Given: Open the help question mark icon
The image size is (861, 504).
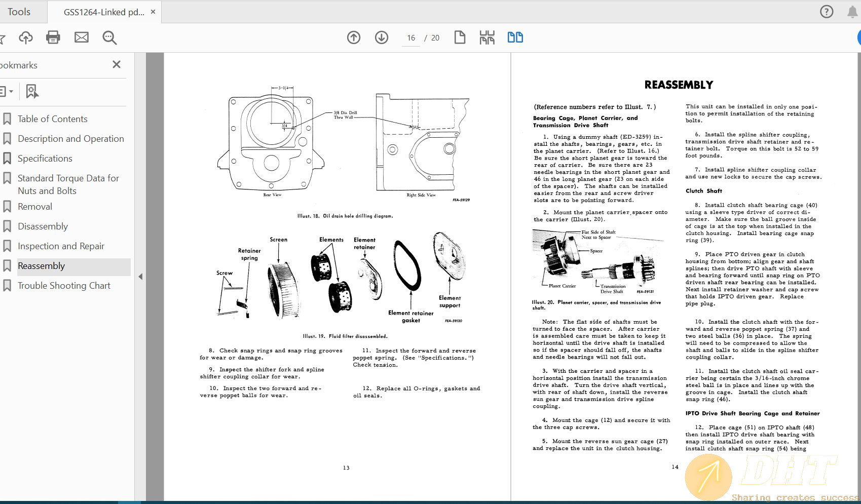Looking at the screenshot, I should [x=827, y=12].
